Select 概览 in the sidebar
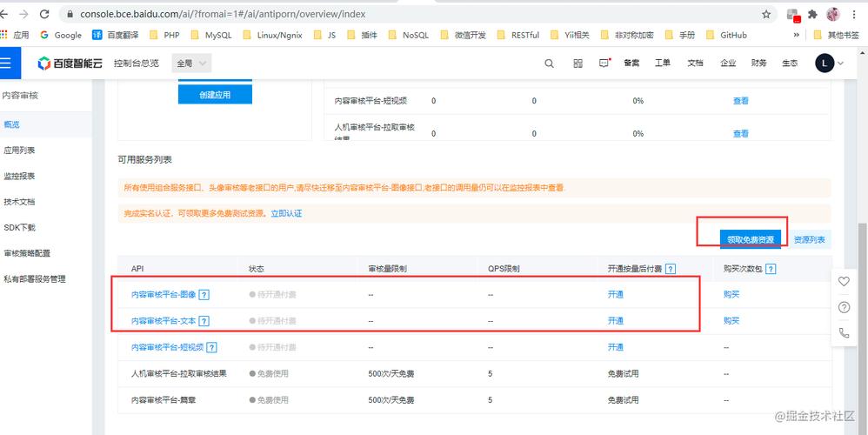The height and width of the screenshot is (435, 868). click(x=46, y=124)
